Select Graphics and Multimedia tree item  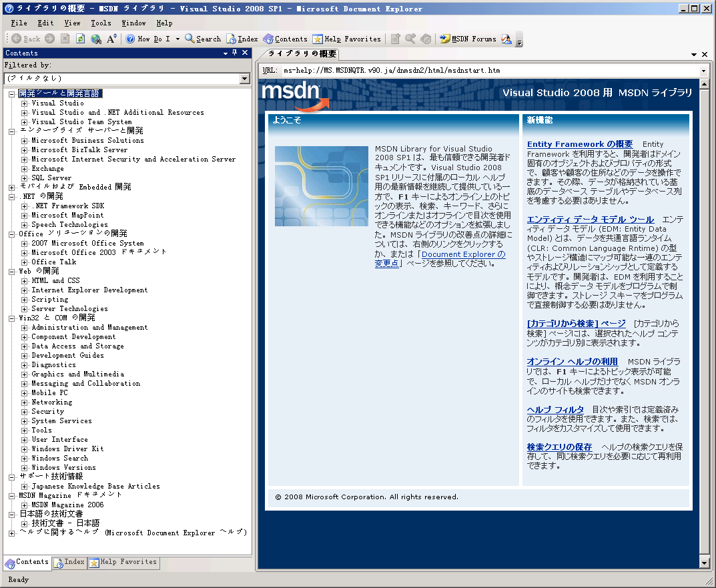pos(77,374)
